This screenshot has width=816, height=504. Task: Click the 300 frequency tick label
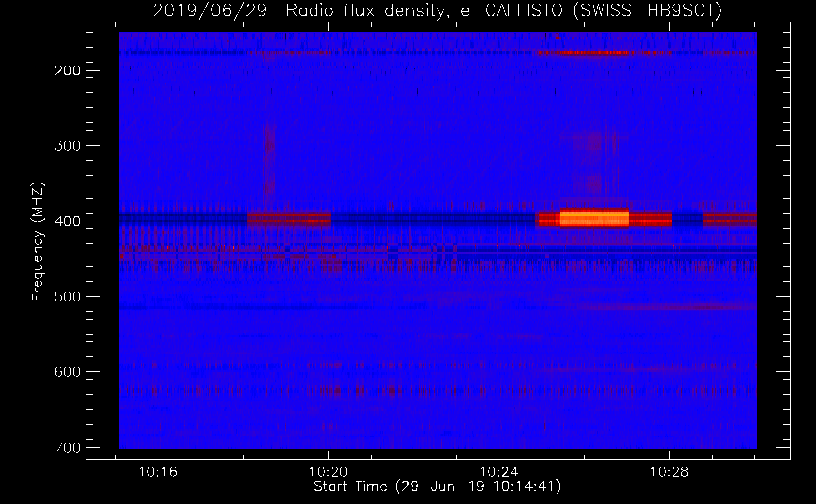click(67, 146)
